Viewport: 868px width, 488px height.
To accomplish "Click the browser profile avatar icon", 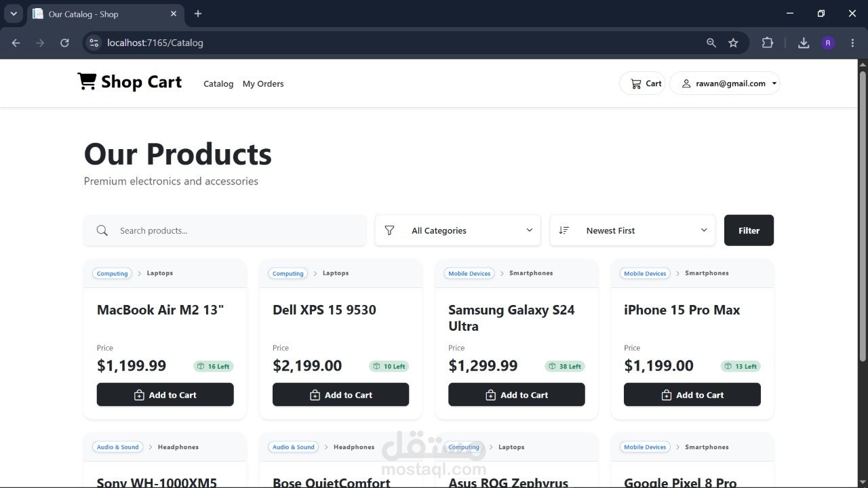I will point(828,43).
